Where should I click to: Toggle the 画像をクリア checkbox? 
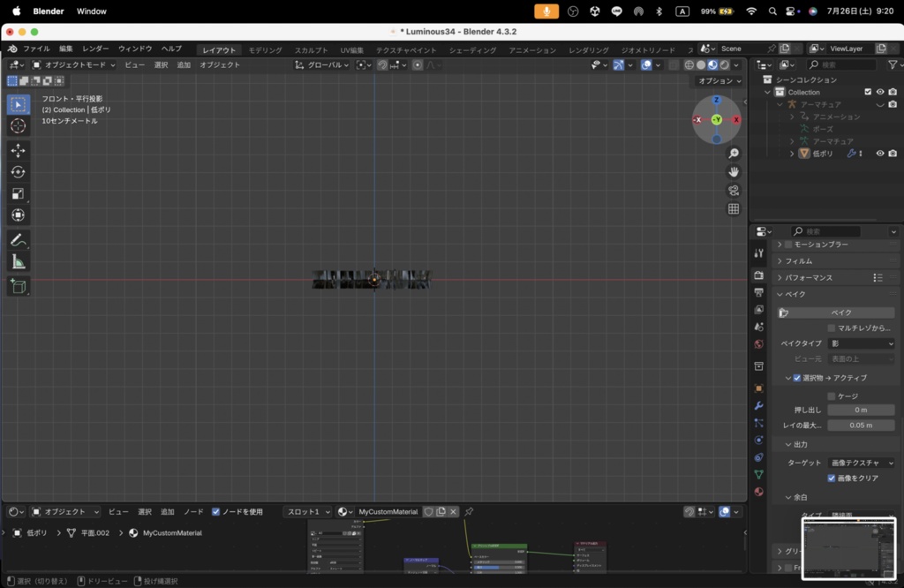click(x=832, y=478)
